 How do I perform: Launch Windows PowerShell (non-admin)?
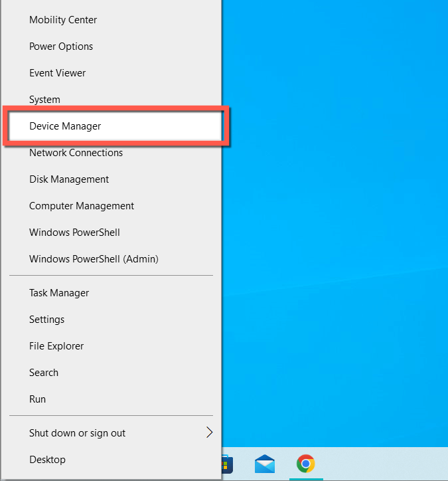click(112, 233)
